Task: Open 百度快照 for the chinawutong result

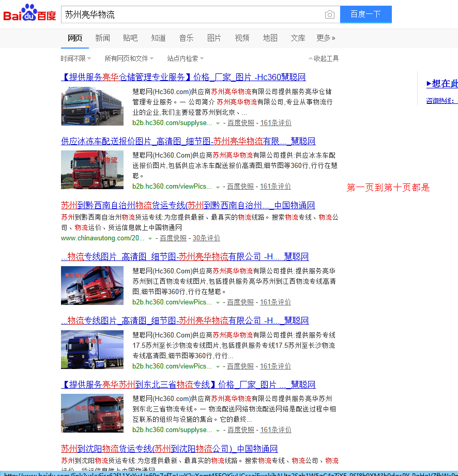Action: pyautogui.click(x=173, y=238)
